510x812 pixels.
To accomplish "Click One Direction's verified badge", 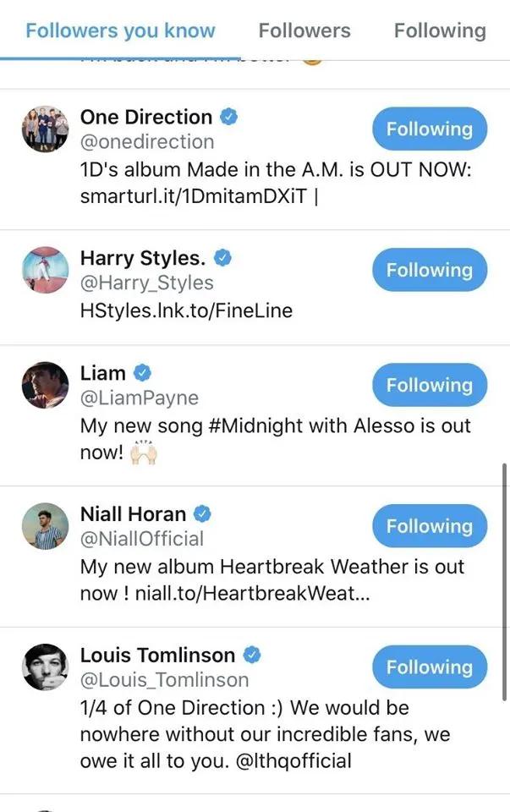I will [x=228, y=118].
